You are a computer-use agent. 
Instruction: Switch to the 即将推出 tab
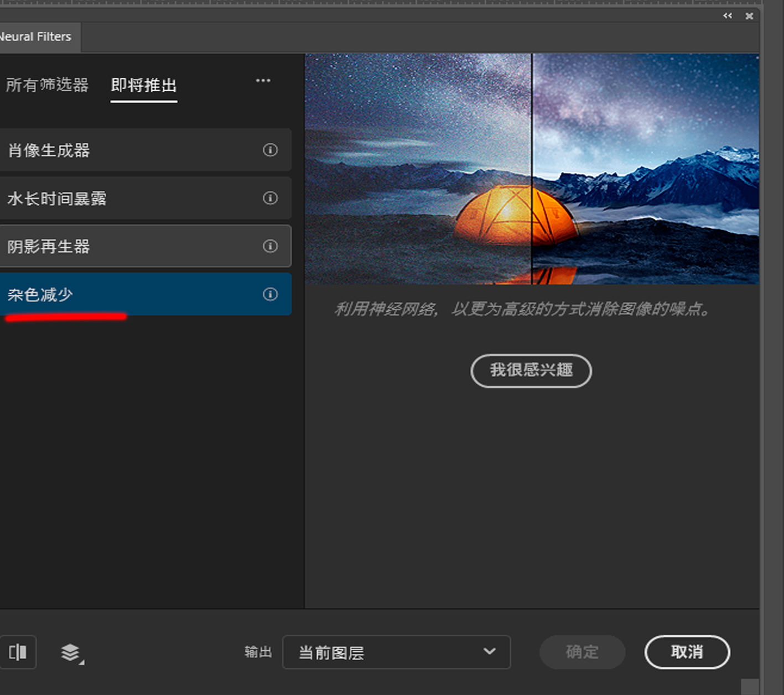(143, 86)
